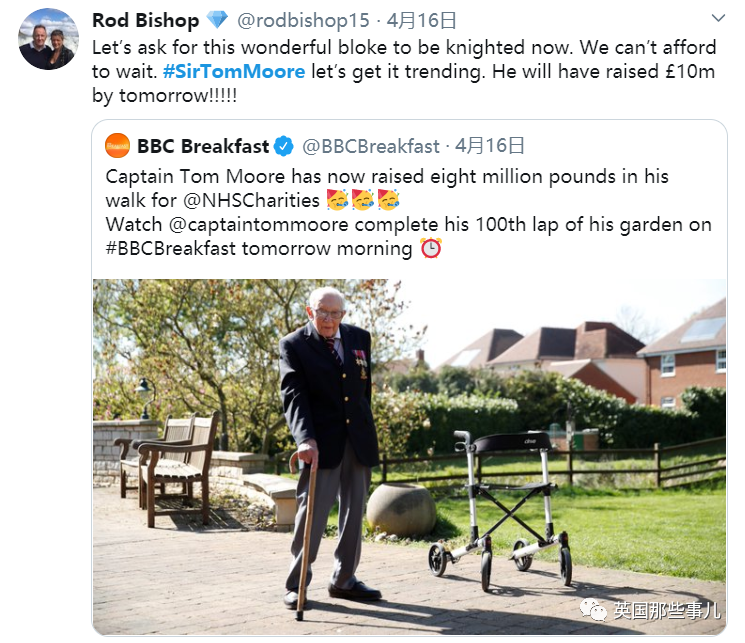Screen dimensions: 745x643
Task: Click the BBC Breakfast display name
Action: (203, 146)
